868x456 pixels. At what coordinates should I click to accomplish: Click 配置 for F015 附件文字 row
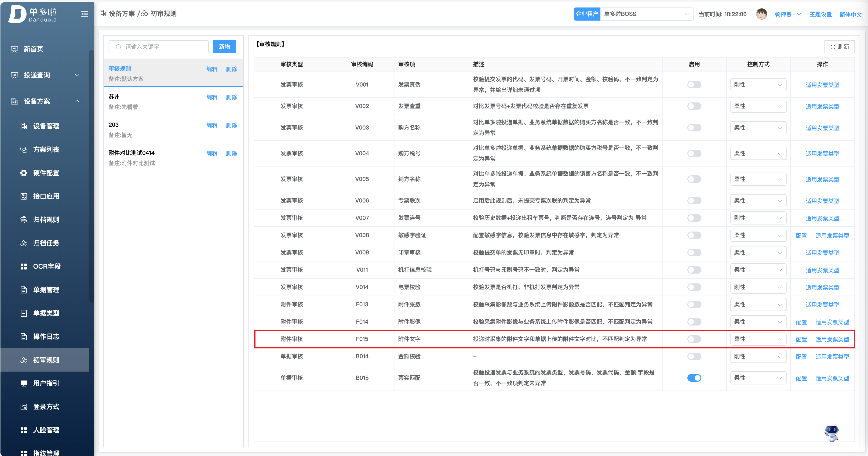tap(801, 339)
